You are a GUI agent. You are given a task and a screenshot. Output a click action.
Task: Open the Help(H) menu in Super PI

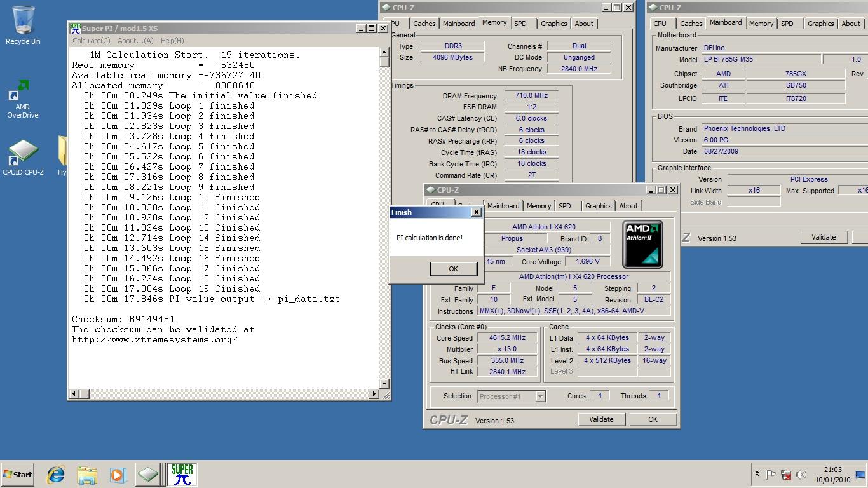click(x=172, y=41)
